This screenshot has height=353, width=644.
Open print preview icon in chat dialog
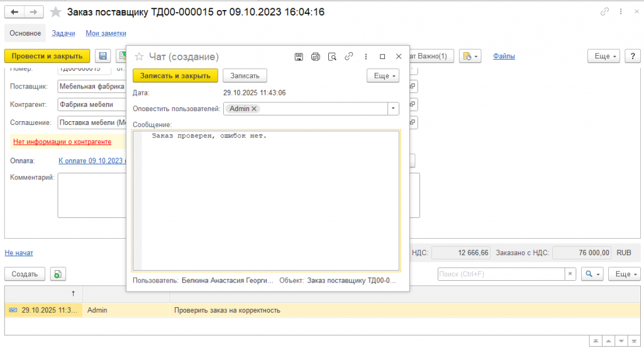coord(332,57)
